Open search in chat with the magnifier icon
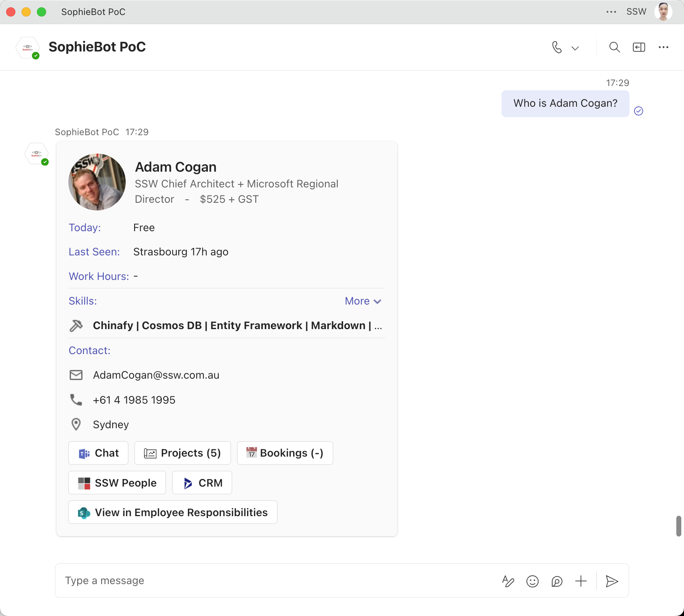 614,47
